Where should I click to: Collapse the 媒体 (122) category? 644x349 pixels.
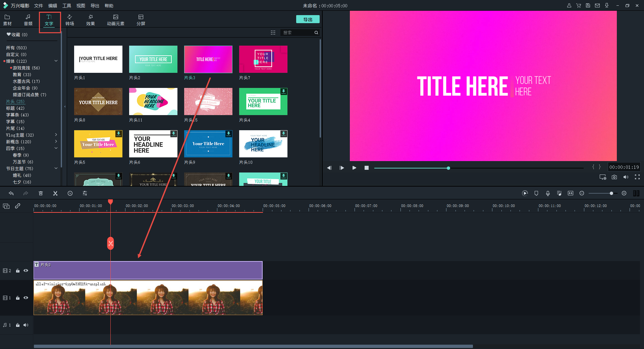pos(56,61)
